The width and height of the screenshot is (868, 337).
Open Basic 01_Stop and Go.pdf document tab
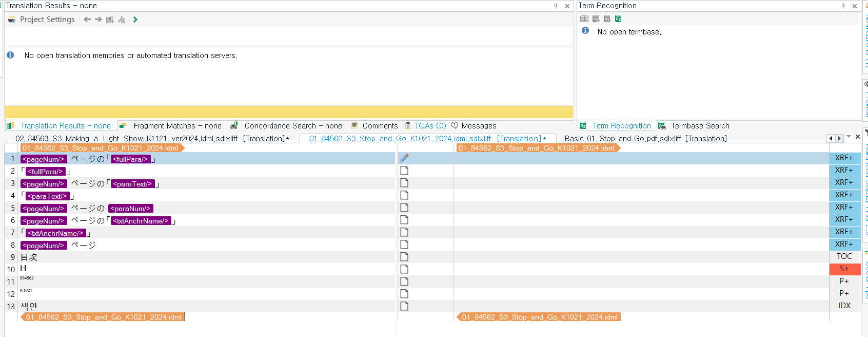click(646, 139)
